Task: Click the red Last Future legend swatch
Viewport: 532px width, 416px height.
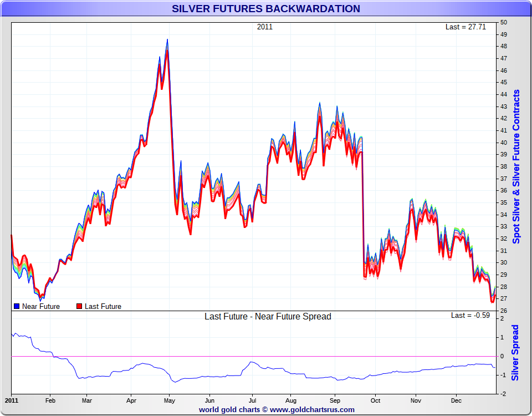Action: coord(79,306)
